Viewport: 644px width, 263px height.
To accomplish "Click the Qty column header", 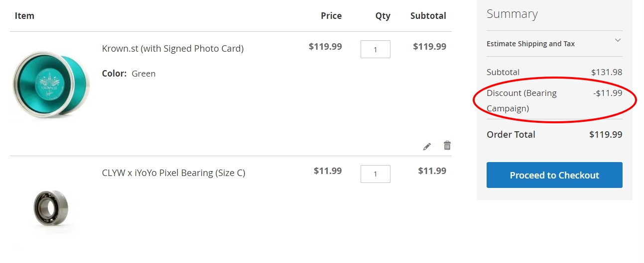I will pyautogui.click(x=383, y=16).
